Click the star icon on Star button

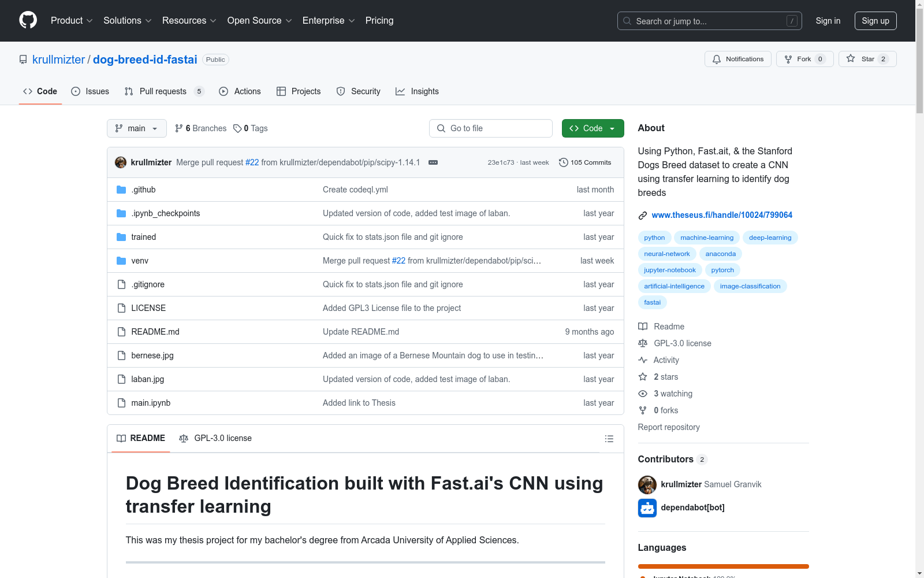click(851, 58)
